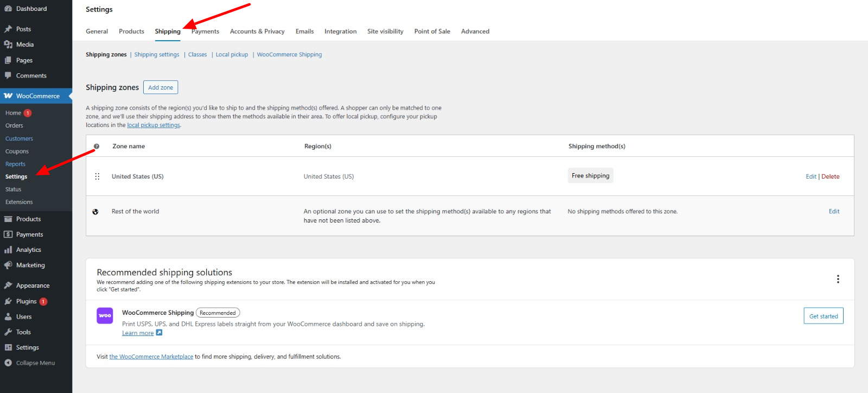
Task: Open the Accounts & Privacy tab
Action: tap(257, 31)
